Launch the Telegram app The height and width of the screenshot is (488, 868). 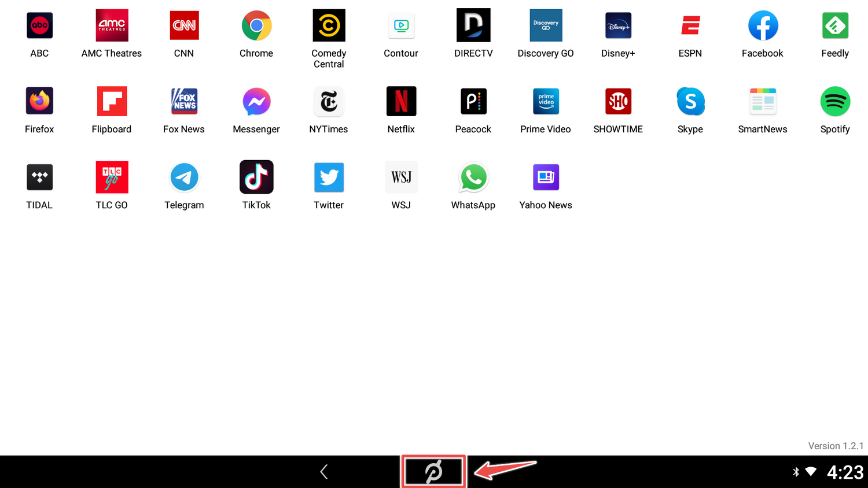[x=184, y=178]
